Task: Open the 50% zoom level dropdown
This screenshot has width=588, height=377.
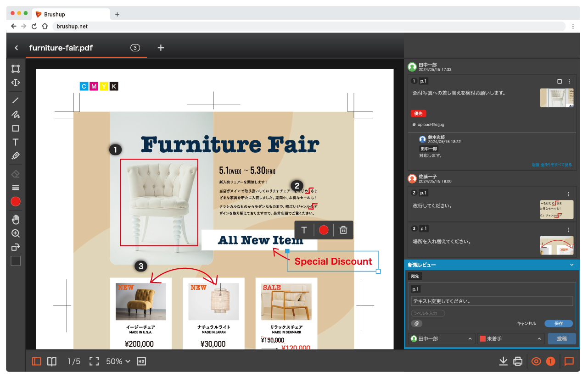Action: coord(118,361)
